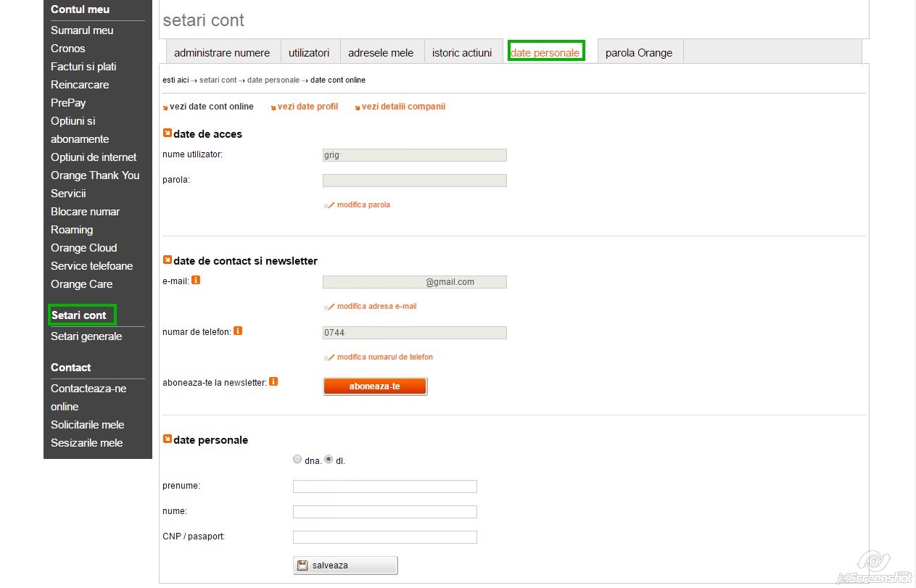Screen dimensions: 916x588
Task: Click the modifica parola link
Action: 363,205
